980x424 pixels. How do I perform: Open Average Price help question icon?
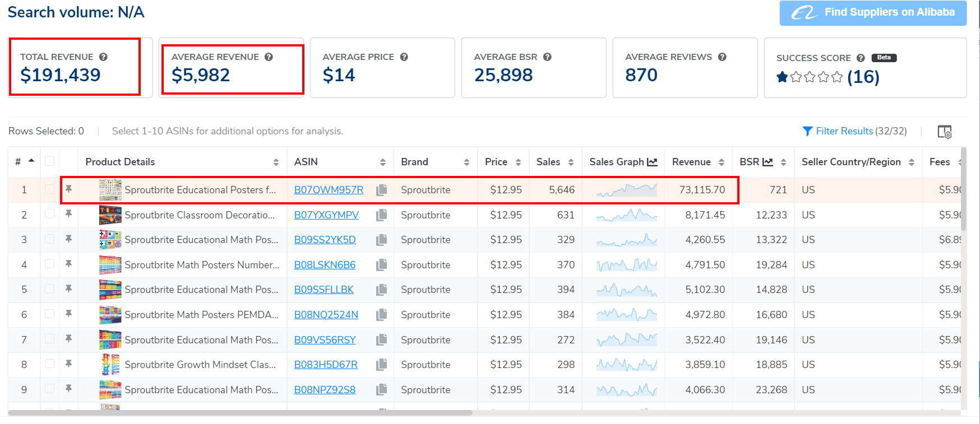coord(404,57)
